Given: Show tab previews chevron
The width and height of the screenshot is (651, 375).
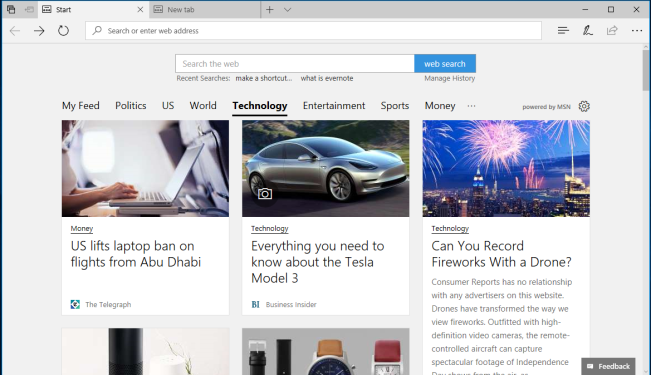Looking at the screenshot, I should tap(287, 10).
